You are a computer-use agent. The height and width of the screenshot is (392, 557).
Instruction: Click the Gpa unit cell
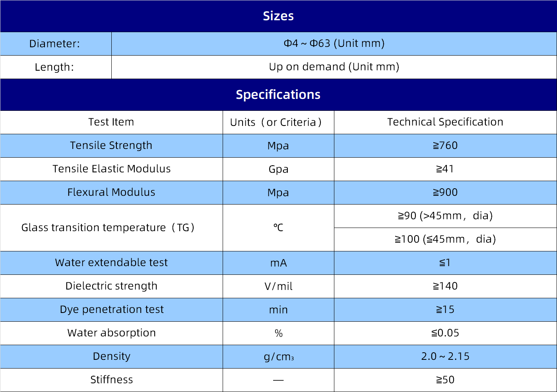(x=278, y=169)
